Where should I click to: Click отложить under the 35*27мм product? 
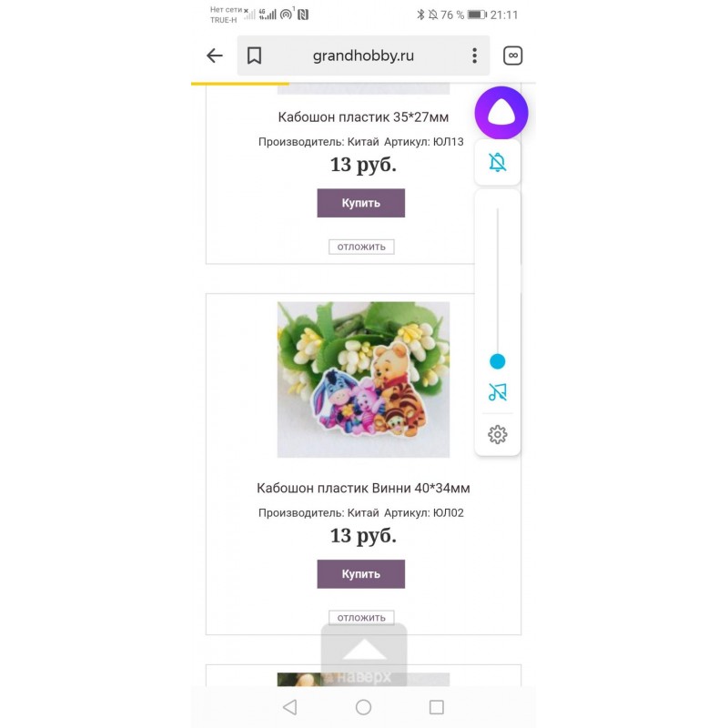pyautogui.click(x=361, y=247)
